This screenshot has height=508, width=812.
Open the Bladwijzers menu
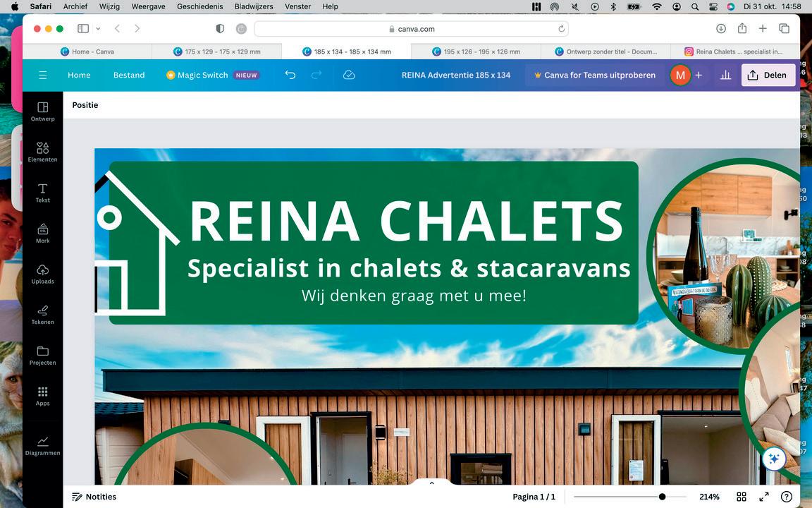(254, 6)
